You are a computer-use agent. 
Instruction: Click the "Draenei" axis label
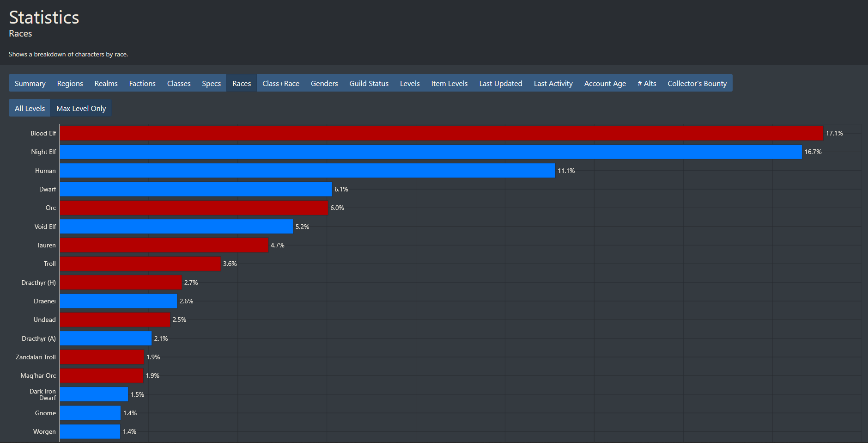[x=45, y=301]
